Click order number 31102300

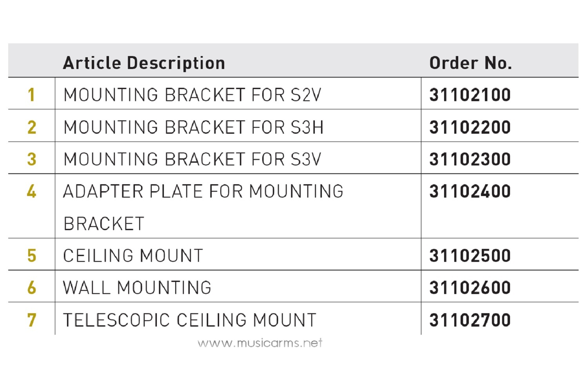[470, 160]
